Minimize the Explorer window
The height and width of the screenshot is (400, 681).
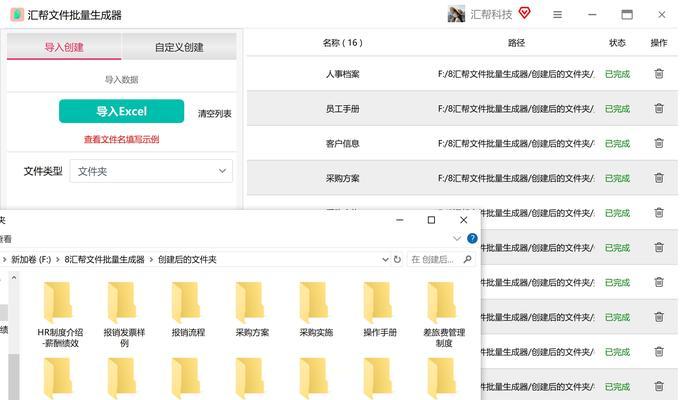pos(400,220)
